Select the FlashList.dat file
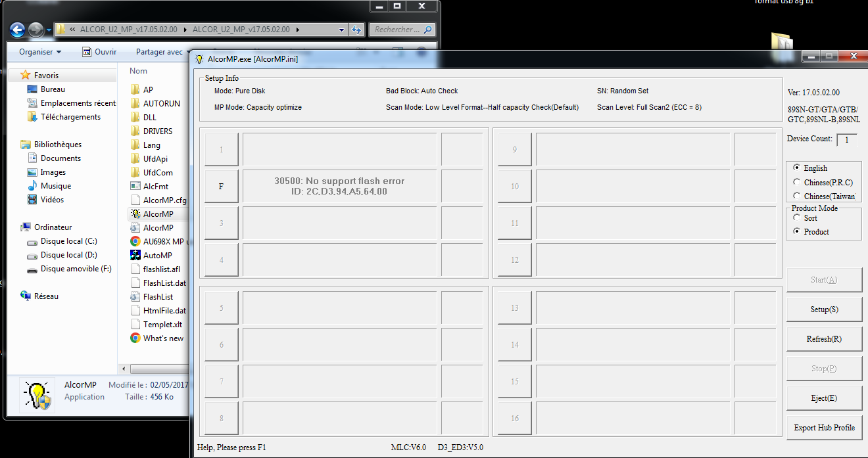This screenshot has height=458, width=868. [164, 283]
